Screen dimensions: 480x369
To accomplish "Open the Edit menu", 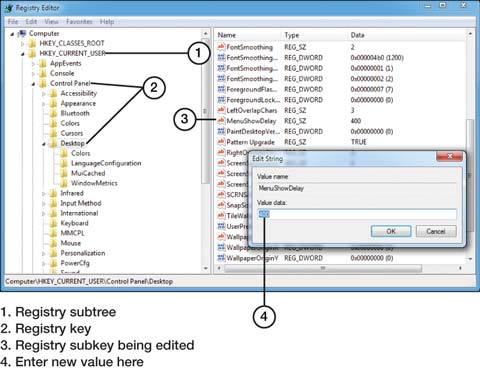I will coord(31,22).
